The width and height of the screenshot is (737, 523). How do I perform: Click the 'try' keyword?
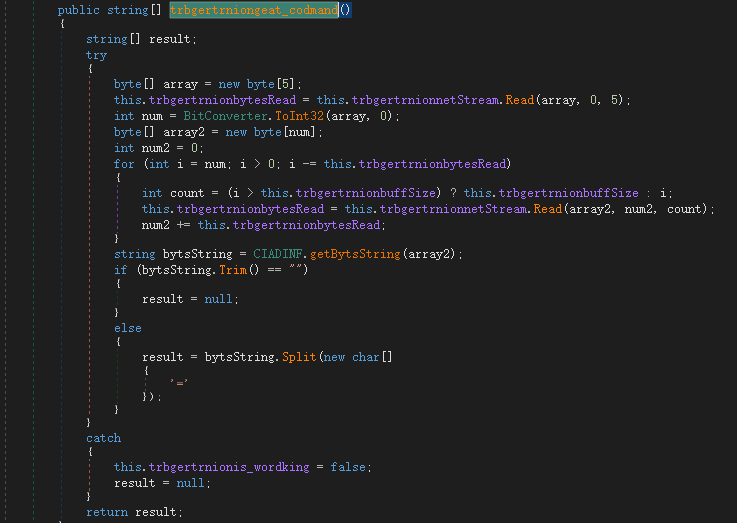point(96,55)
